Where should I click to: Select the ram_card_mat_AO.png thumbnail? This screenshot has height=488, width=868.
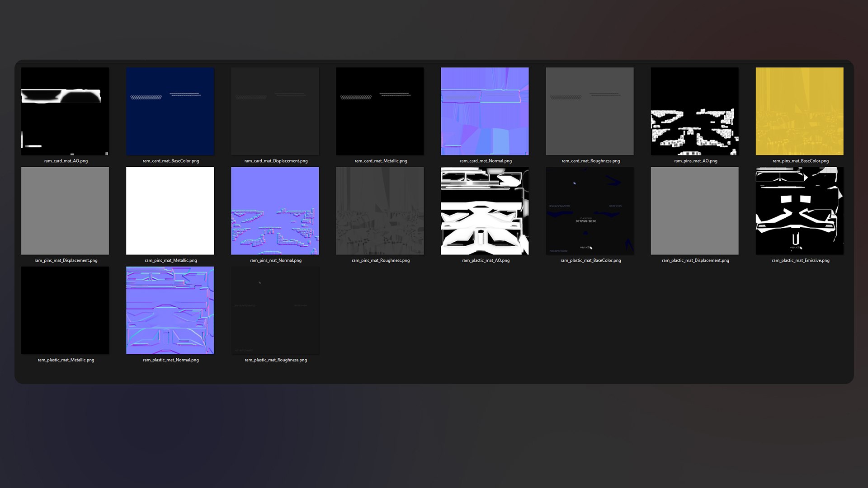pyautogui.click(x=65, y=111)
